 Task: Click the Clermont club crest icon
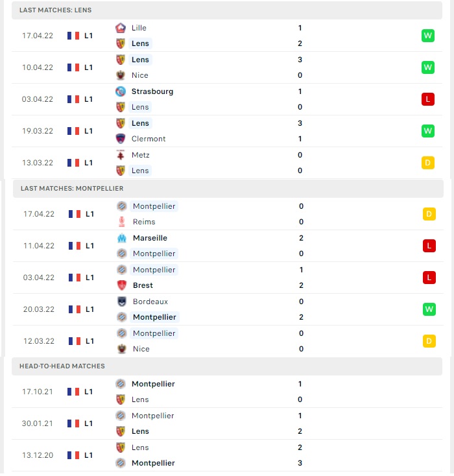pos(121,139)
